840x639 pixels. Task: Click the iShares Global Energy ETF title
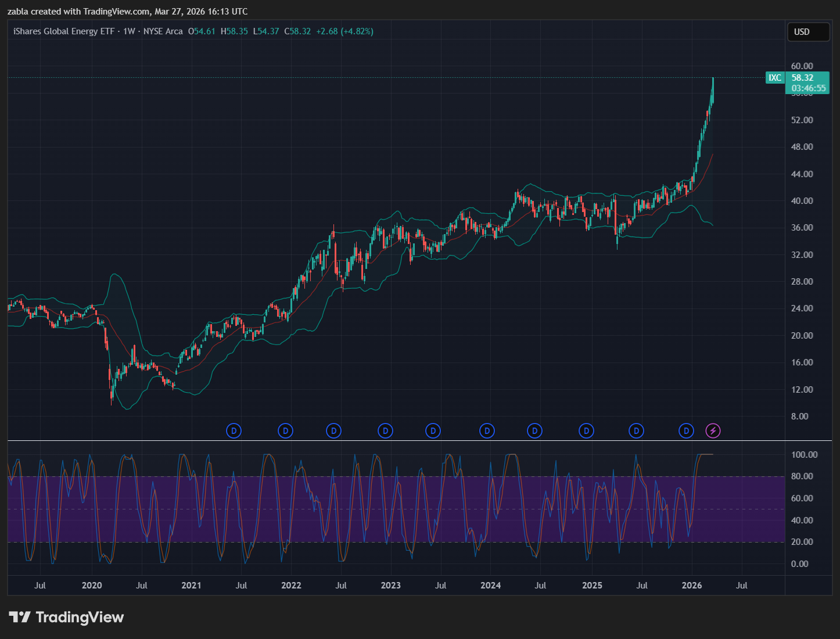64,31
